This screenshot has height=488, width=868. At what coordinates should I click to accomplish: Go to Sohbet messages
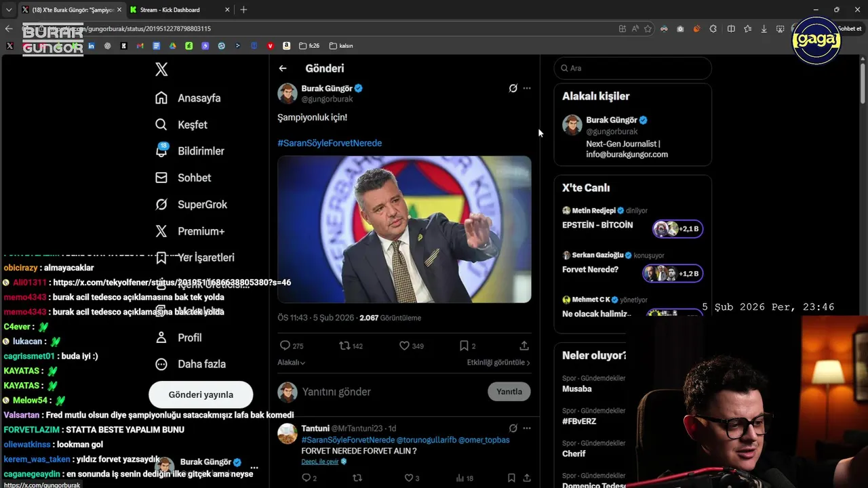point(182,178)
